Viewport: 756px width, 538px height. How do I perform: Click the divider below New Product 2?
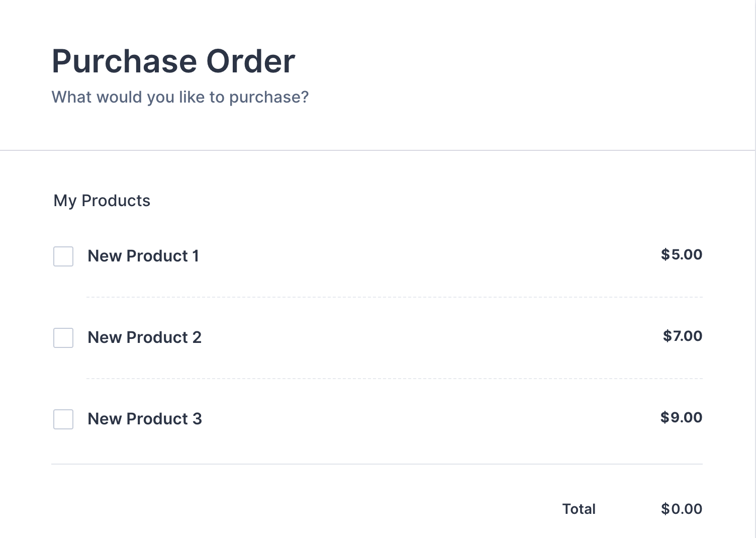[394, 378]
